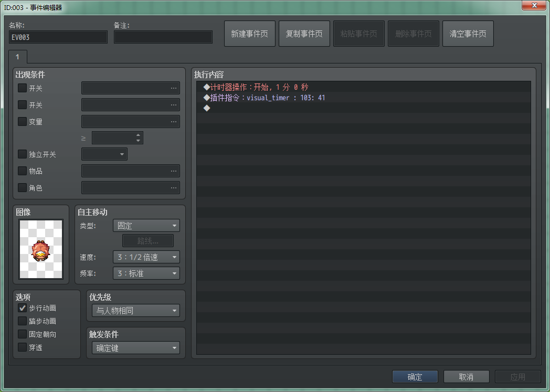
Task: Click the empty 备注 input field
Action: [163, 37]
